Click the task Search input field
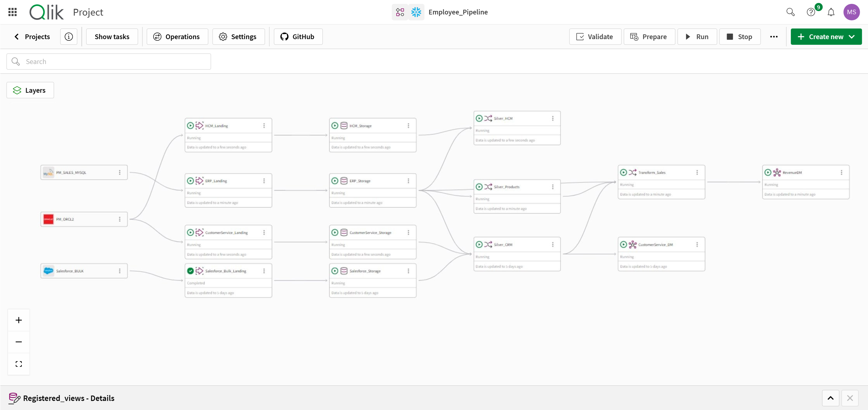868x410 pixels. coord(108,61)
